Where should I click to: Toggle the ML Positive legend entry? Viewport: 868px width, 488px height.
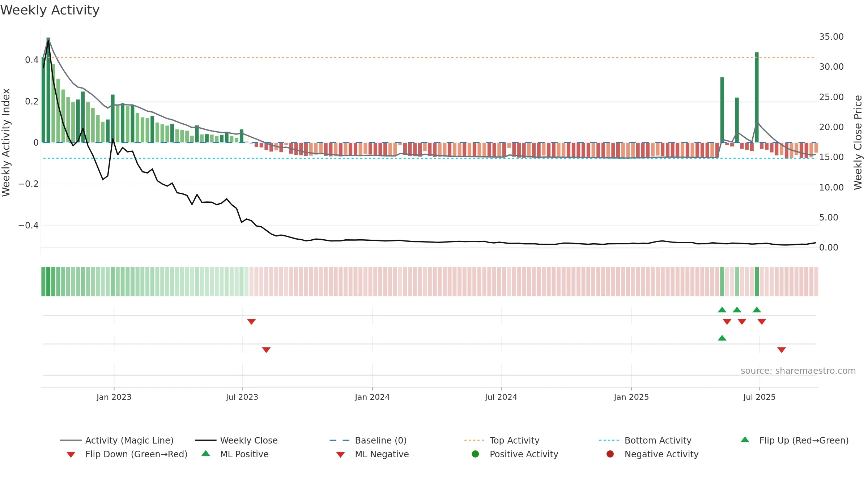235,454
